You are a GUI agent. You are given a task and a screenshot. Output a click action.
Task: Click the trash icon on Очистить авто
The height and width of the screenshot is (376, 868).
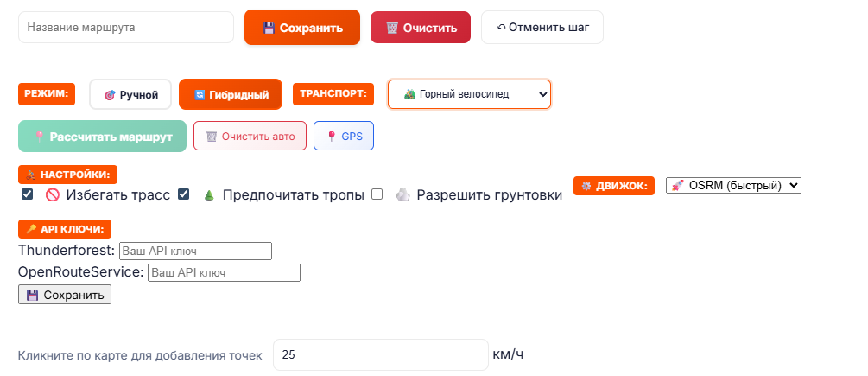coord(212,137)
